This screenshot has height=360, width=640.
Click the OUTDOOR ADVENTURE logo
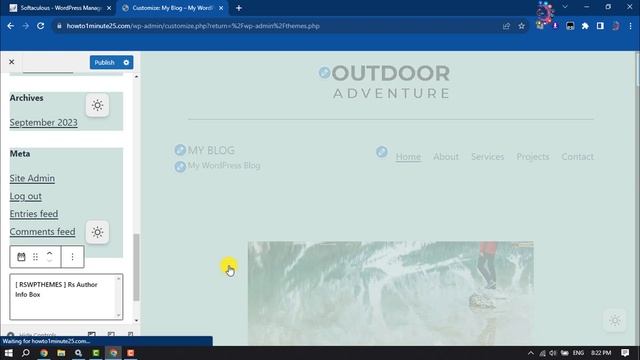(x=391, y=82)
